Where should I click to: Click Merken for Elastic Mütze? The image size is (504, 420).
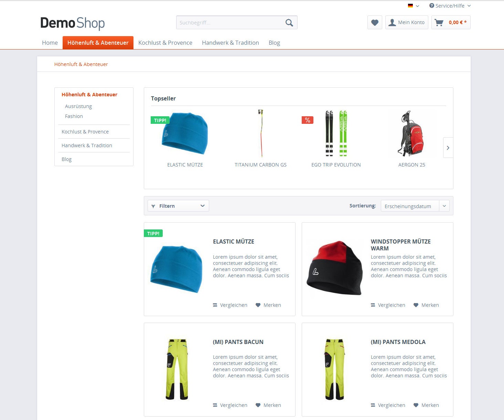(x=268, y=305)
